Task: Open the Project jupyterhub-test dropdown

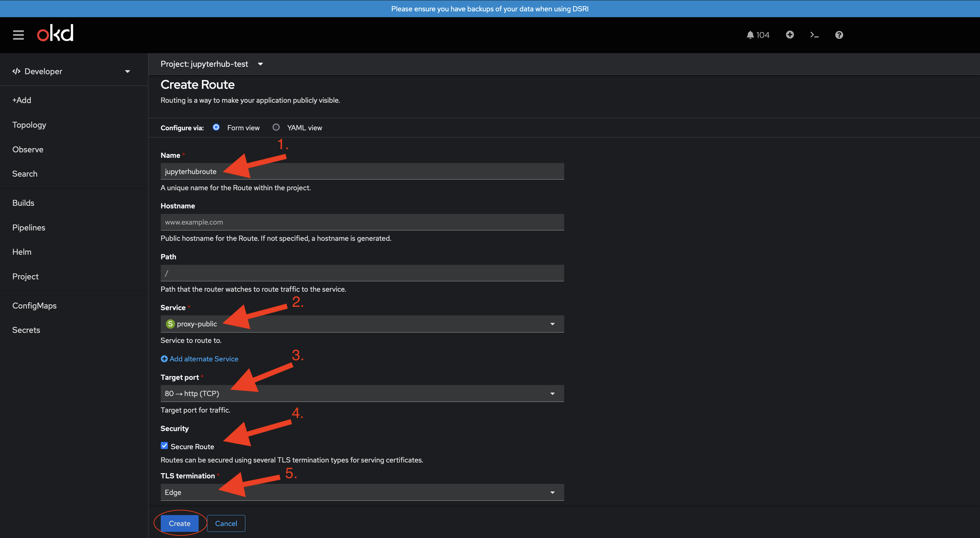Action: (212, 64)
